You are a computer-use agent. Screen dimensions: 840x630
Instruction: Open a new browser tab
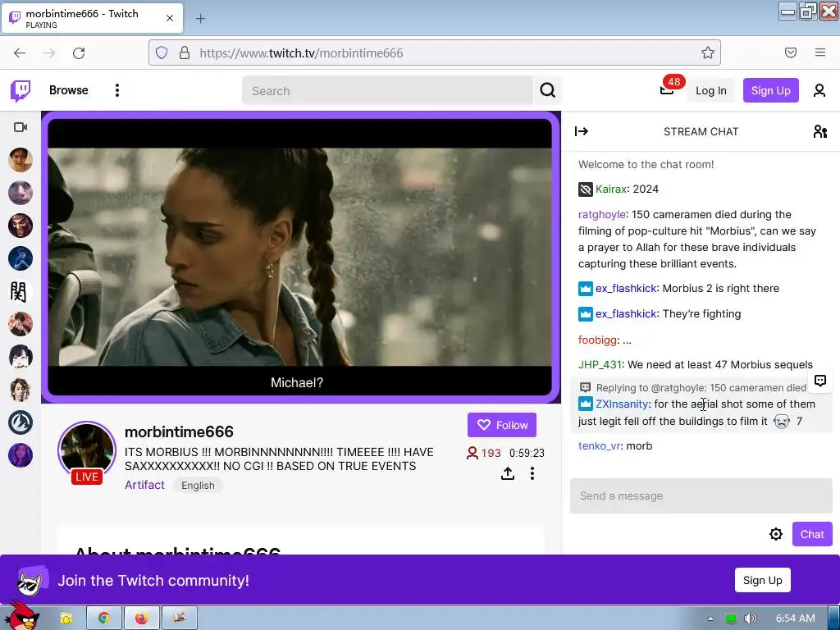point(200,19)
